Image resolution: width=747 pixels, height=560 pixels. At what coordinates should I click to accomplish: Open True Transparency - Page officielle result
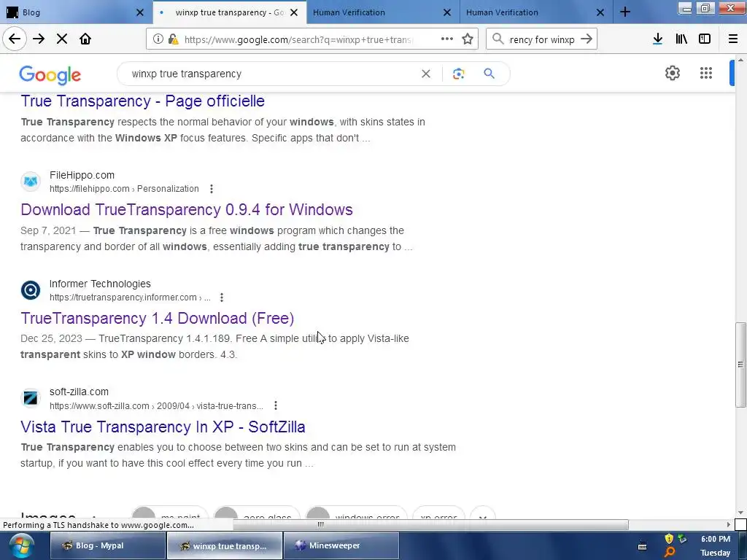coord(142,101)
